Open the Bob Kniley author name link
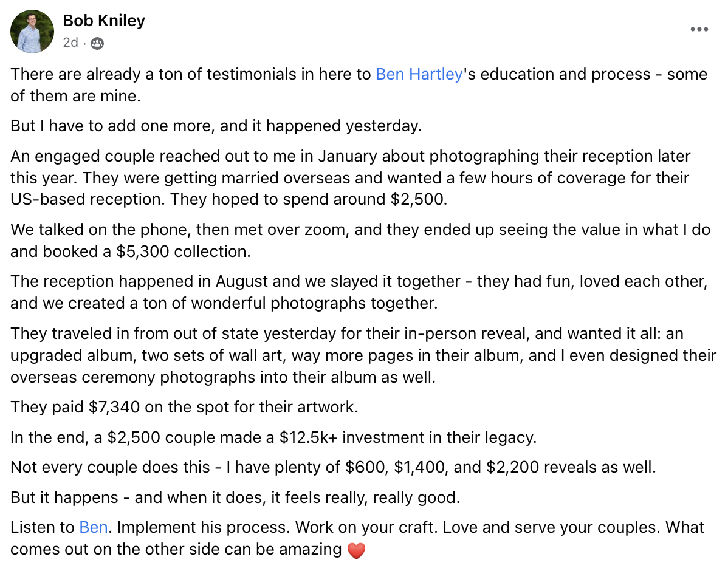 (104, 21)
